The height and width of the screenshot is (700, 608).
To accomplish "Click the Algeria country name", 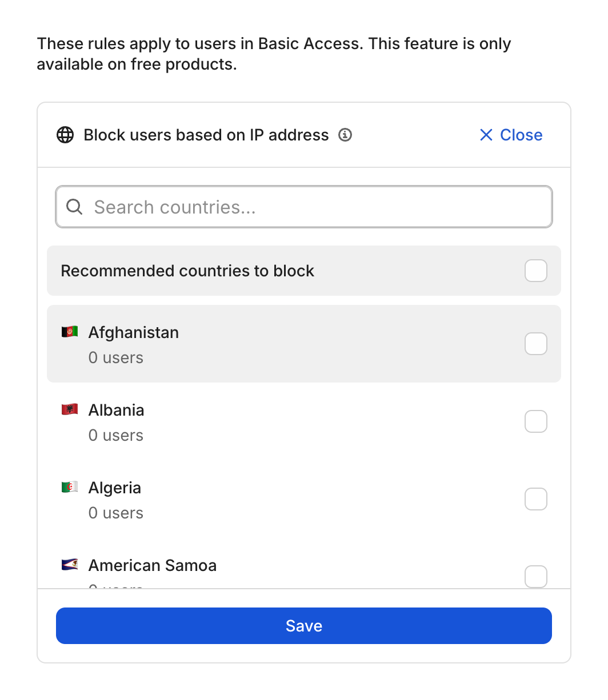I will coord(115,488).
